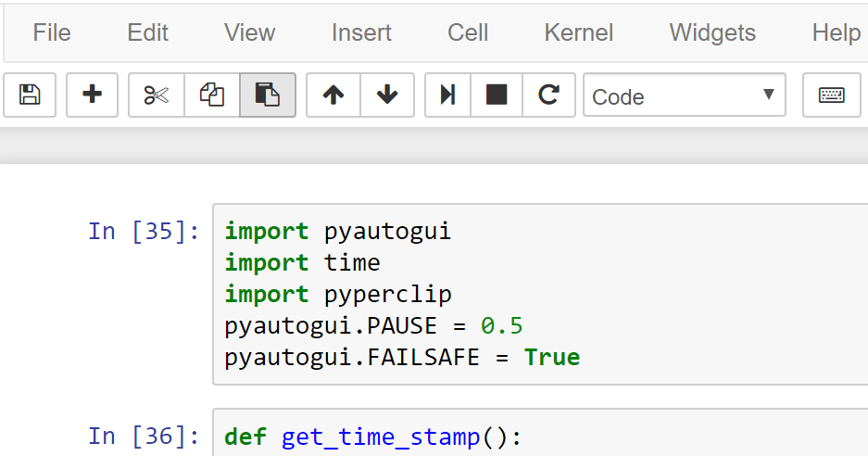This screenshot has width=868, height=456.
Task: Place cursor in the get_time_stamp code cell
Action: [540, 437]
